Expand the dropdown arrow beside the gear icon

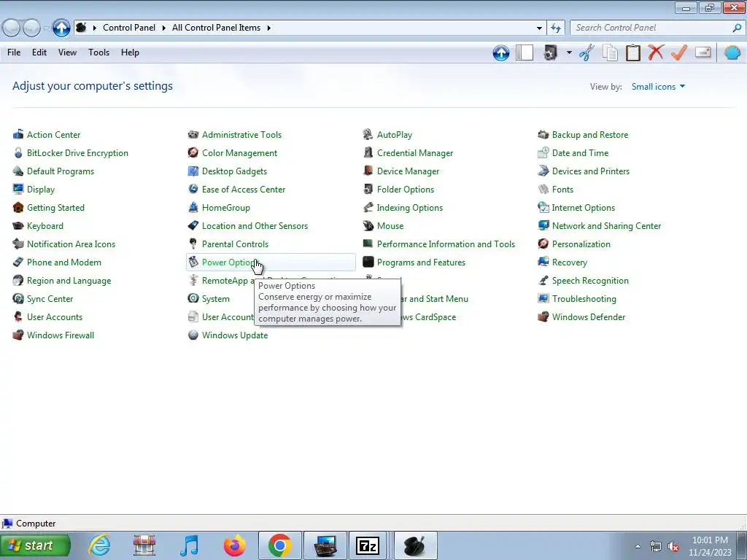tap(569, 52)
